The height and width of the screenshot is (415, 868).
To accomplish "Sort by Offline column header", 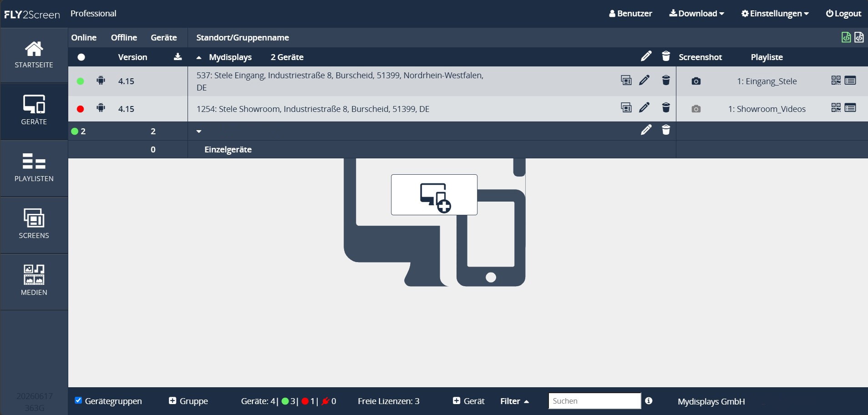I will pyautogui.click(x=124, y=37).
